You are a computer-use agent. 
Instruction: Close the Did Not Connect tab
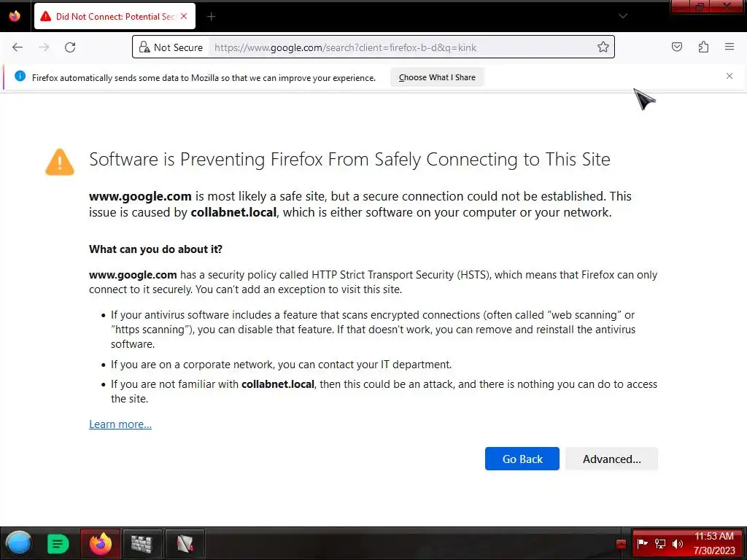(184, 16)
